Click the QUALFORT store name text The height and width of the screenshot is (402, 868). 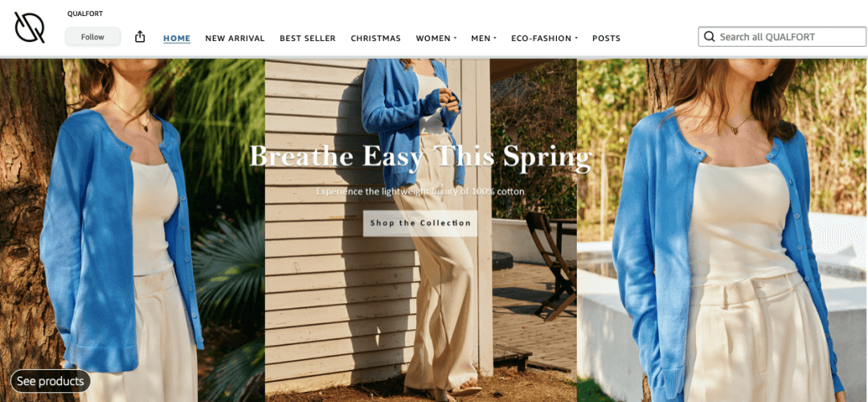pyautogui.click(x=85, y=14)
